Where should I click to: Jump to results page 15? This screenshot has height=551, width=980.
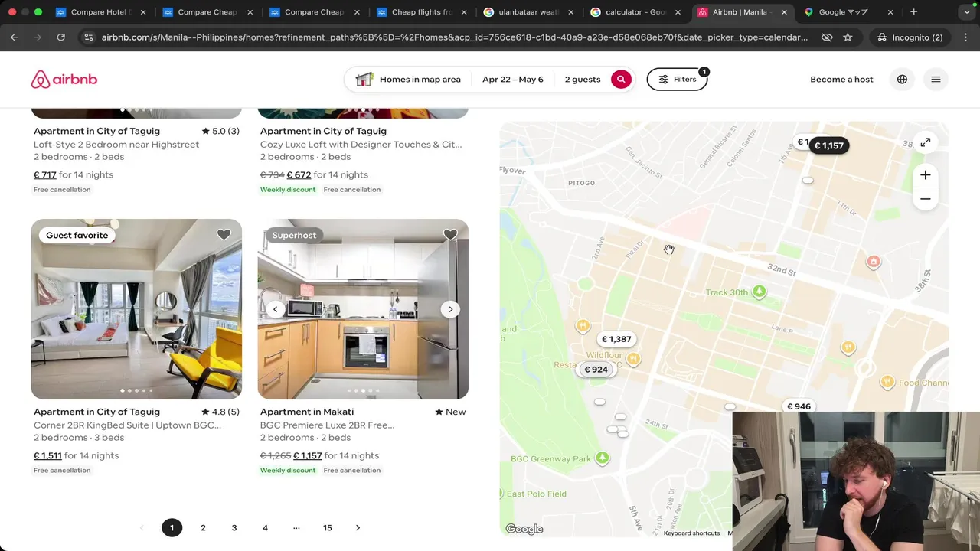(x=328, y=527)
